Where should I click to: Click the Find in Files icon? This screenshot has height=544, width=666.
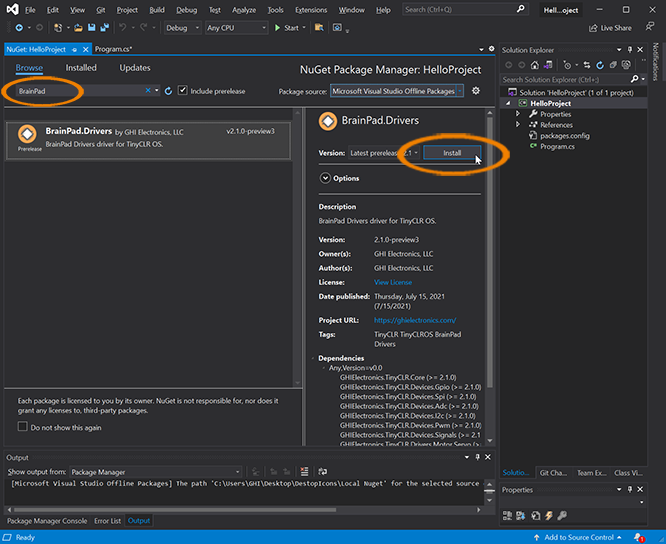click(x=319, y=28)
